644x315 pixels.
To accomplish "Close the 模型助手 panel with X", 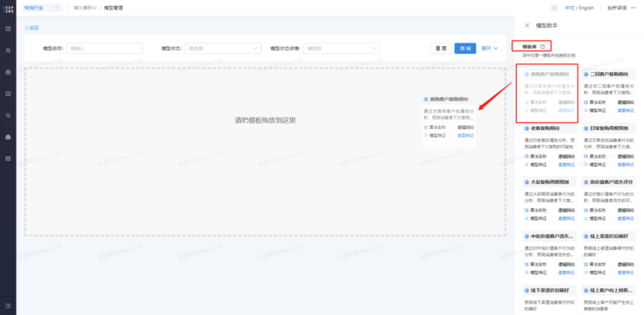I will (527, 26).
